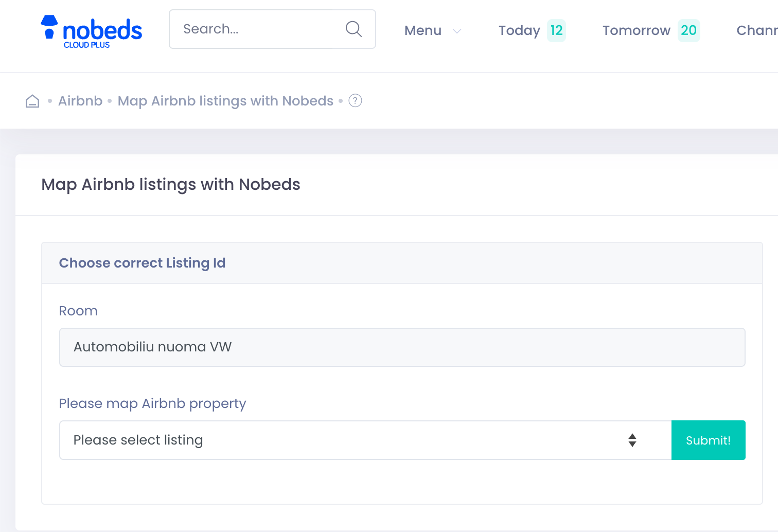
Task: Click the nobeds Cloud Plus logo
Action: [91, 32]
